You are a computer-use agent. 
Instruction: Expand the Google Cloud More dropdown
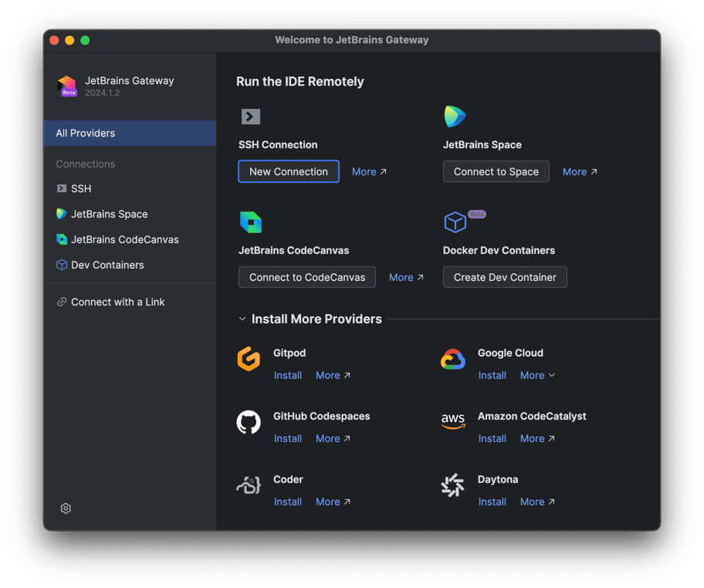pyautogui.click(x=537, y=375)
